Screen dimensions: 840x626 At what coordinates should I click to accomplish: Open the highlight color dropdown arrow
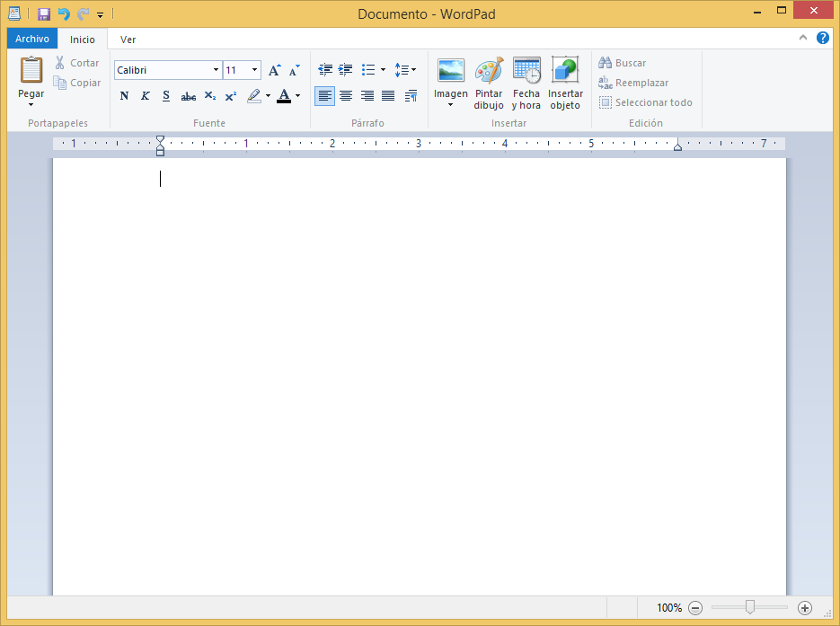(x=268, y=96)
